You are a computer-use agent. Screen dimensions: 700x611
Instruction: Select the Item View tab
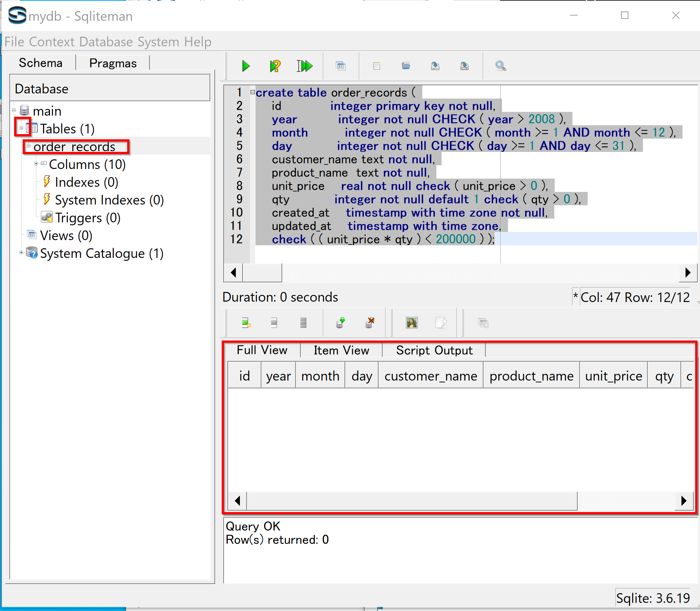(x=341, y=350)
